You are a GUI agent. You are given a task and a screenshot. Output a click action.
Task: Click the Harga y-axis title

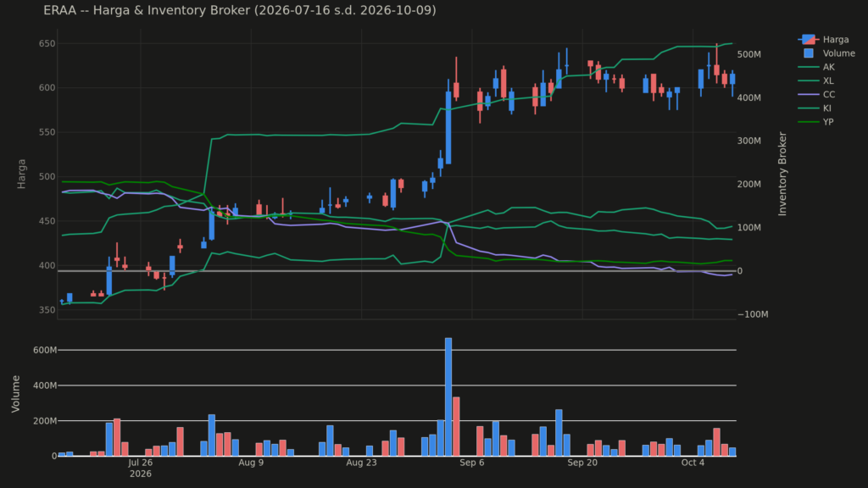click(x=21, y=174)
